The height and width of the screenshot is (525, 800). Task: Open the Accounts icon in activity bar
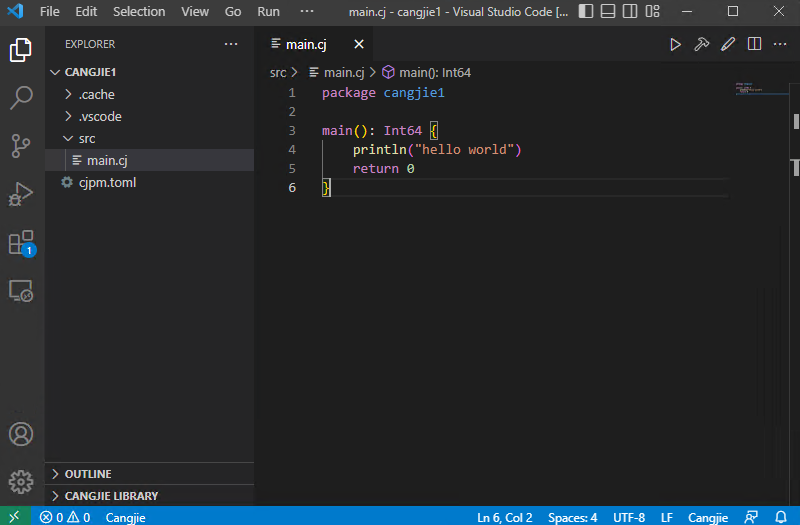point(21,434)
